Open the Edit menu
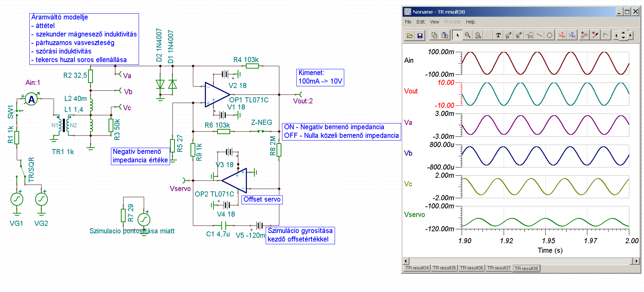The height and width of the screenshot is (292, 644). (x=420, y=22)
